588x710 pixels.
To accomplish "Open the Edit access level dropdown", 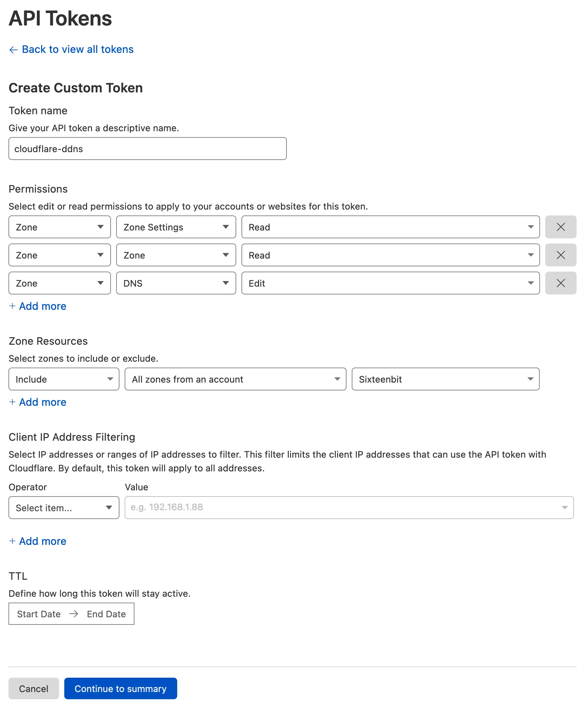I will pos(390,283).
